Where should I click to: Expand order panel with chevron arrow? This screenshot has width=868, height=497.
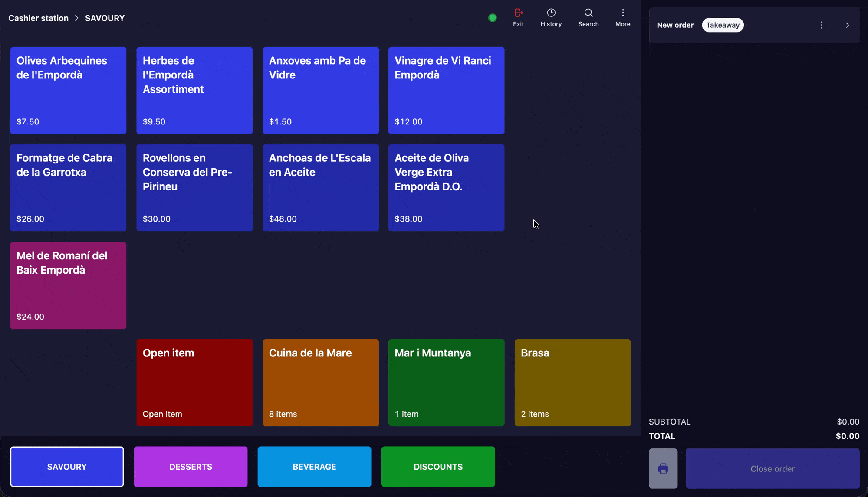pyautogui.click(x=847, y=25)
